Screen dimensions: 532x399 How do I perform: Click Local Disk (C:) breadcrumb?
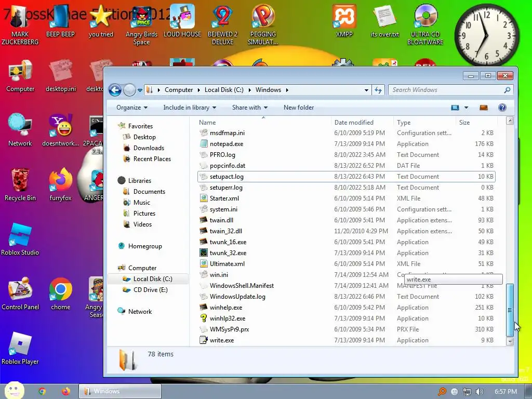[x=224, y=90]
